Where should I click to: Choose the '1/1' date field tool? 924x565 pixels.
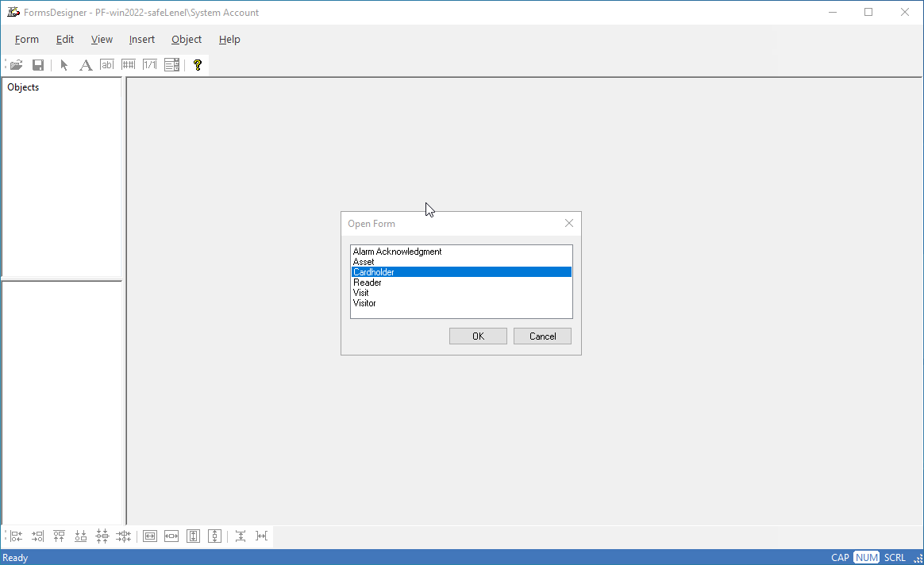[149, 65]
